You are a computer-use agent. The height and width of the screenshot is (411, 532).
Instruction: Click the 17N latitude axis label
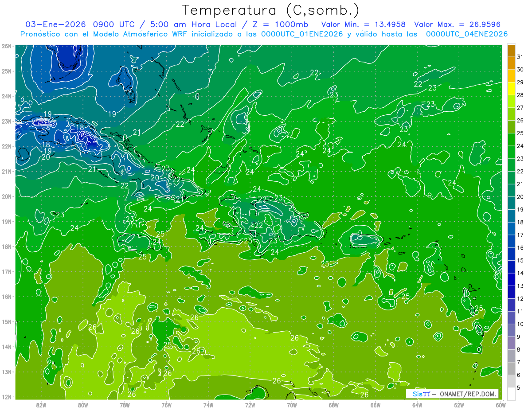point(6,271)
